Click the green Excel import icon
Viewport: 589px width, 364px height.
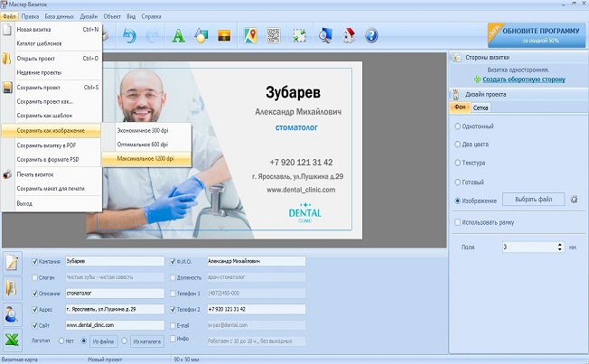click(12, 340)
